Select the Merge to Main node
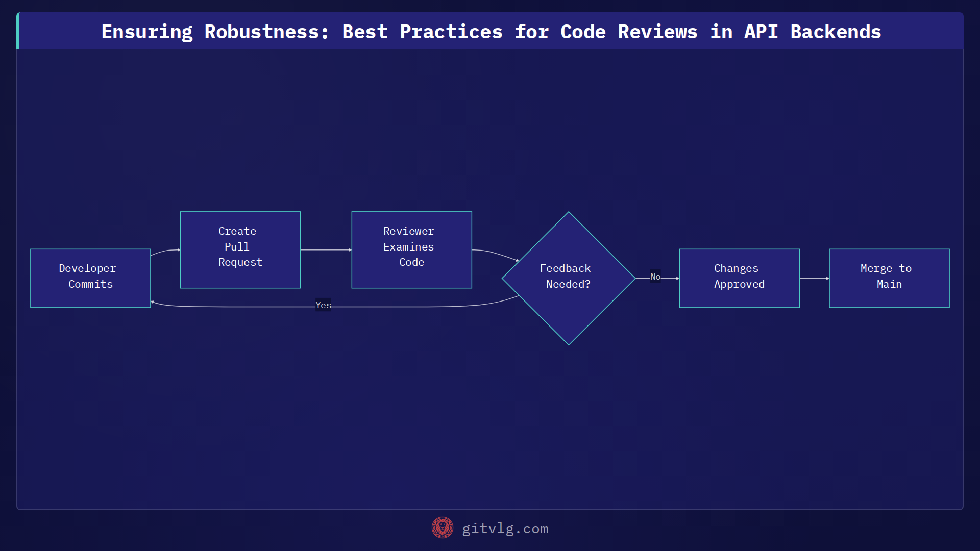980x551 pixels. (x=889, y=278)
